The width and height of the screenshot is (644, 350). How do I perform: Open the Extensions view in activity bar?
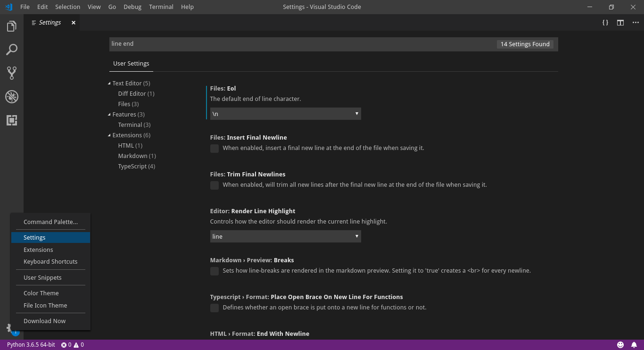(x=12, y=120)
